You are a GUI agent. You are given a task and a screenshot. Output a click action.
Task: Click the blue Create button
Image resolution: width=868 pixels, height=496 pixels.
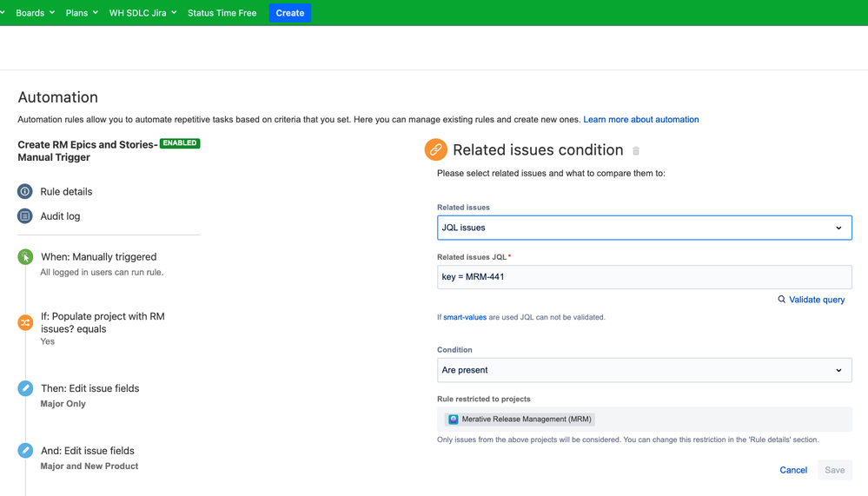(x=290, y=13)
